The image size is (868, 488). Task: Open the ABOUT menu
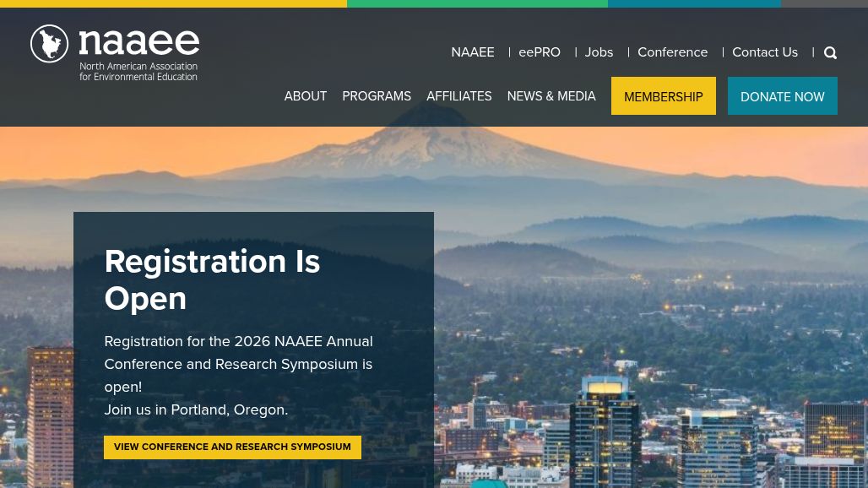[306, 96]
